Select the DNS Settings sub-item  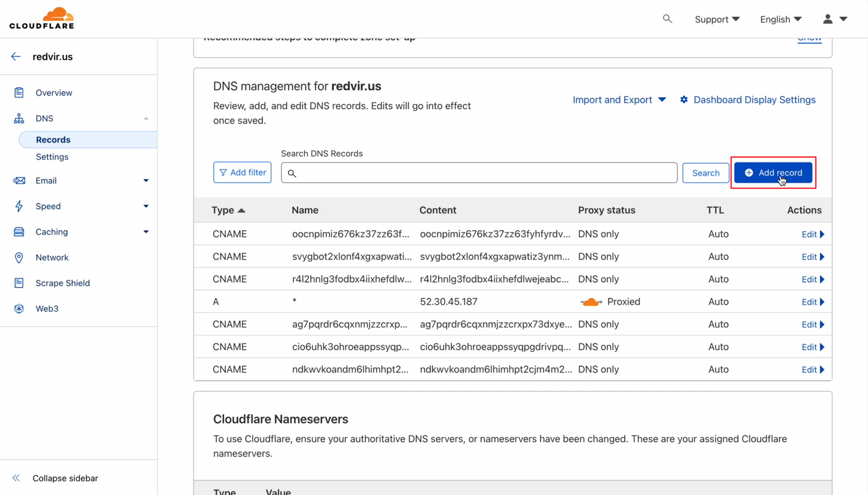pyautogui.click(x=52, y=157)
